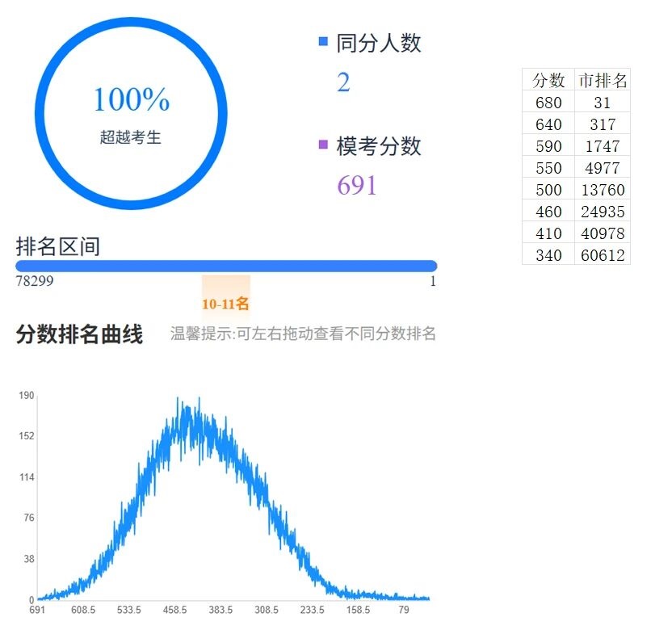The image size is (672, 634).
Task: Click the blue square beside 同分人数
Action: tap(324, 41)
